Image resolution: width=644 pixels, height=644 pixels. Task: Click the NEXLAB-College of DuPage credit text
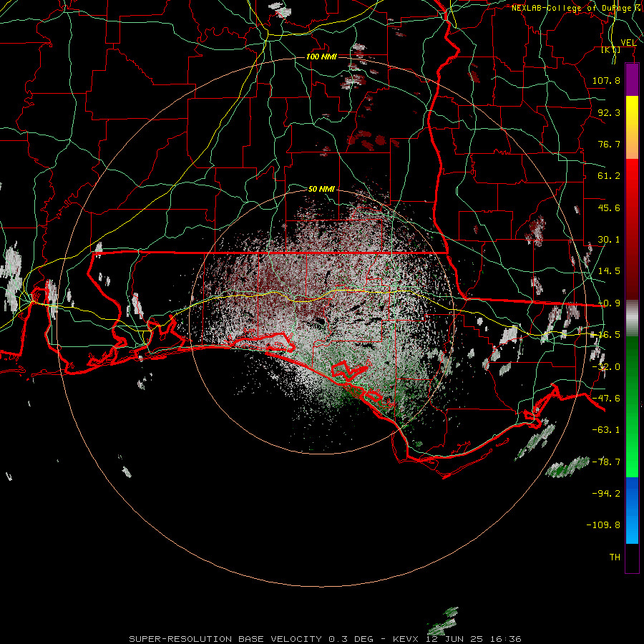576,8
